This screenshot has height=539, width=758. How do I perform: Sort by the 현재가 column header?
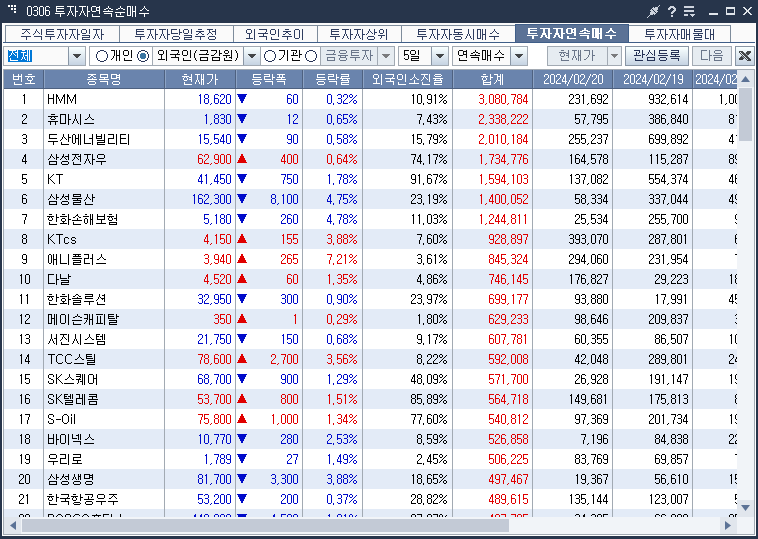(x=200, y=79)
